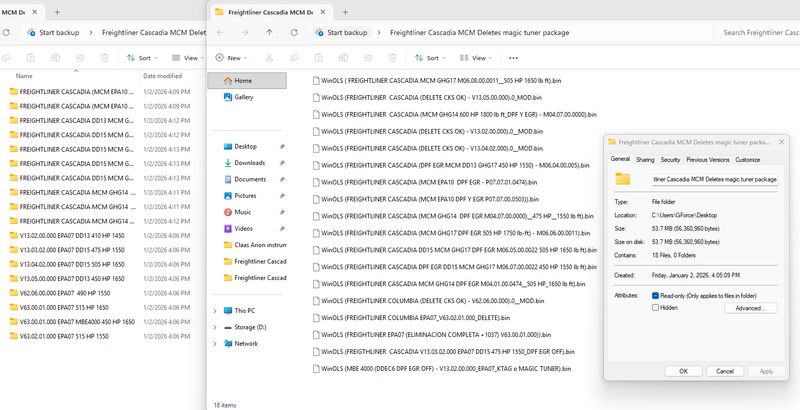This screenshot has height=410, width=800.
Task: Select the Home item in the navigation pane
Action: pyautogui.click(x=243, y=80)
